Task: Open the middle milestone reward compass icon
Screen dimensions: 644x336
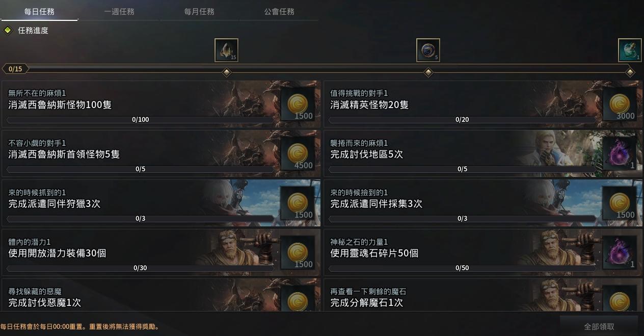Action: click(x=428, y=50)
